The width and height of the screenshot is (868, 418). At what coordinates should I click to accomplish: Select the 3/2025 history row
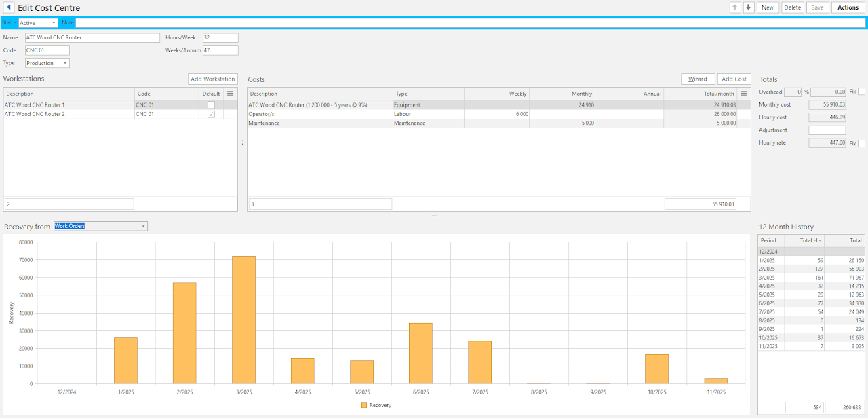click(x=811, y=278)
